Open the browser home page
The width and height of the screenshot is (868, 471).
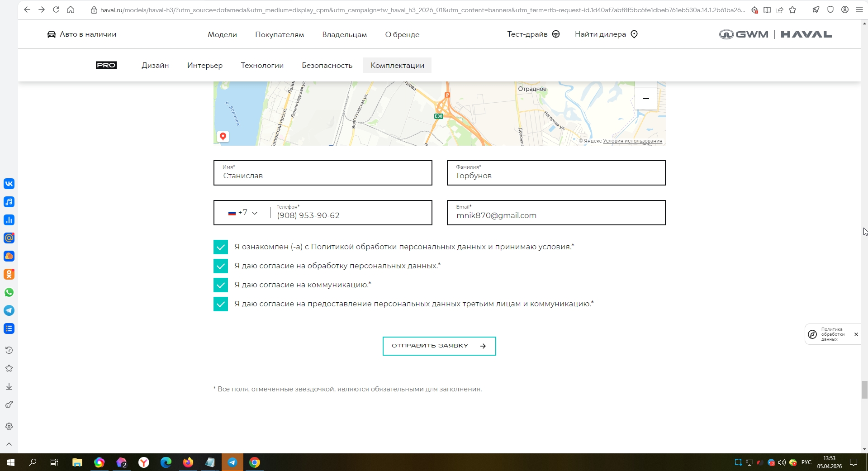[71, 10]
